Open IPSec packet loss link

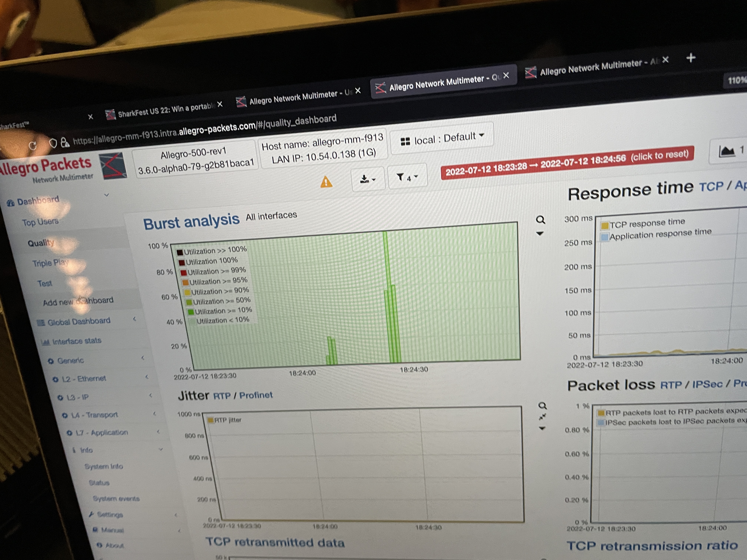click(707, 384)
